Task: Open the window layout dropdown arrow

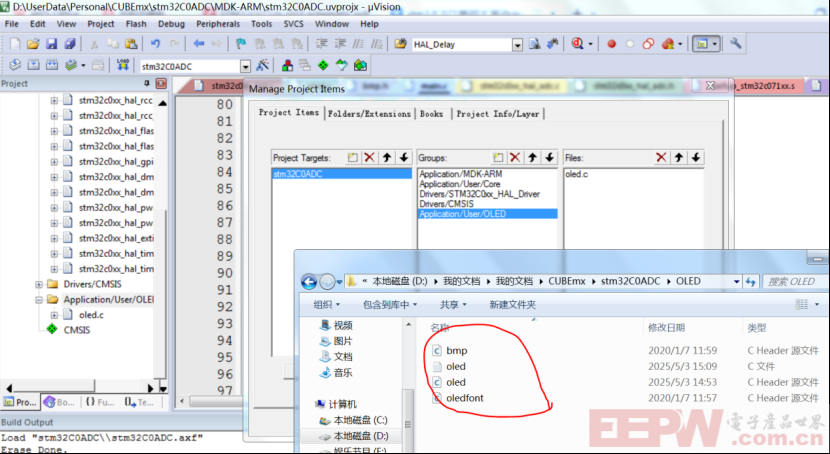Action: coord(715,44)
